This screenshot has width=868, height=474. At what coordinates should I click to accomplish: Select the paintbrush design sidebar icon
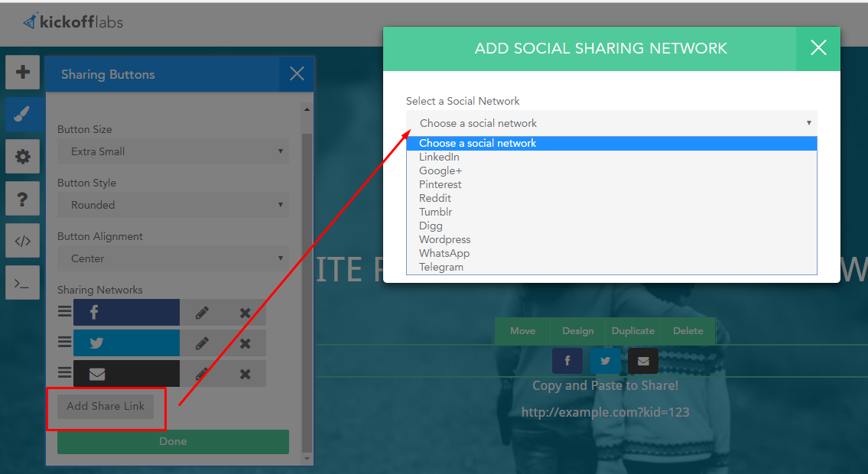23,114
